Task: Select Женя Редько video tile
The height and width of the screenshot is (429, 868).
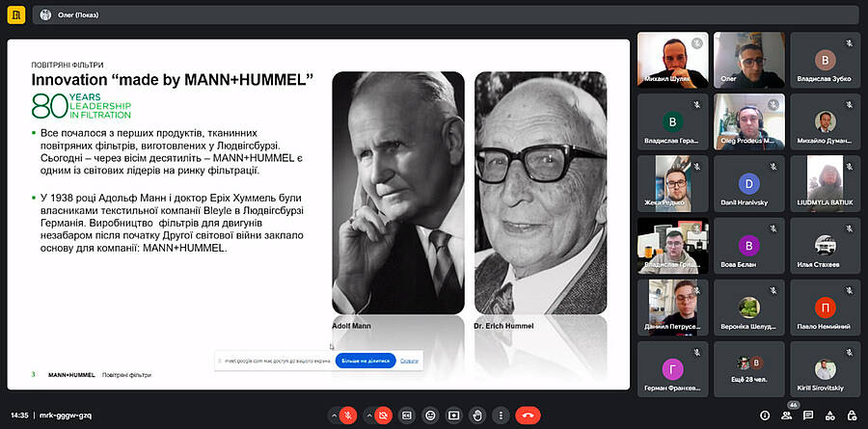Action: [x=672, y=184]
